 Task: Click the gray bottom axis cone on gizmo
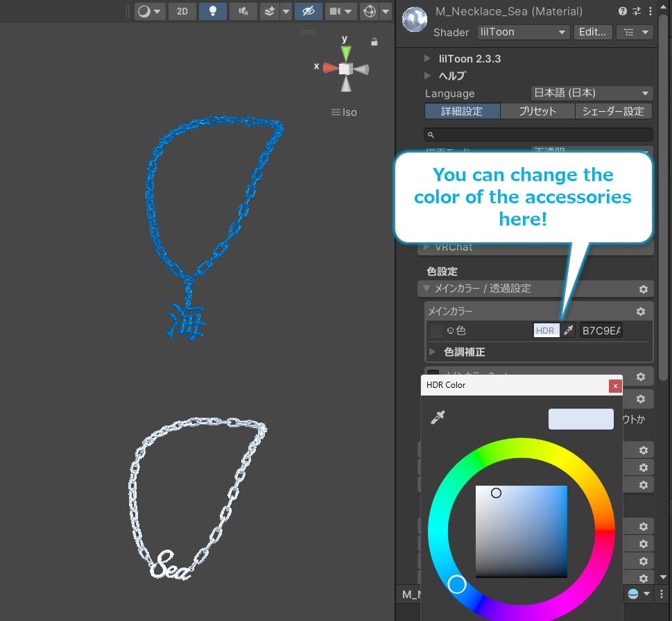(x=346, y=84)
